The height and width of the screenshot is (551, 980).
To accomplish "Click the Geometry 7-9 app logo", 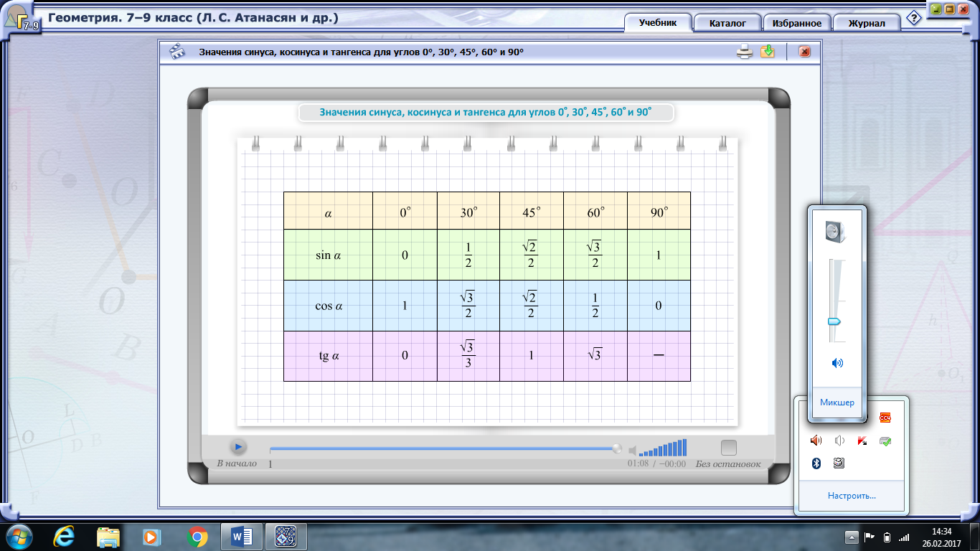I will point(20,17).
